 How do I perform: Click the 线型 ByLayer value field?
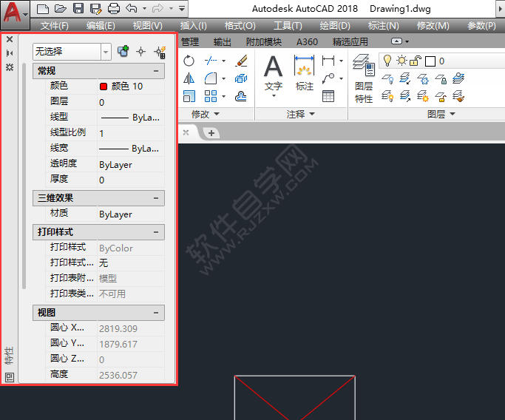pyautogui.click(x=131, y=118)
